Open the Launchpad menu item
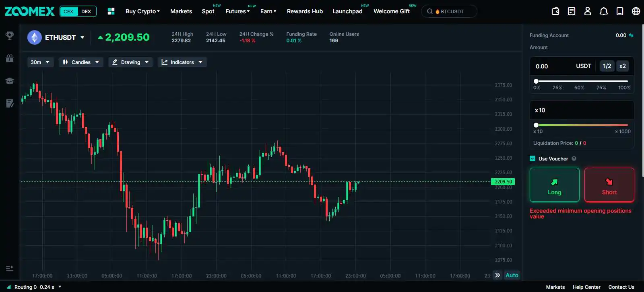 coord(347,11)
